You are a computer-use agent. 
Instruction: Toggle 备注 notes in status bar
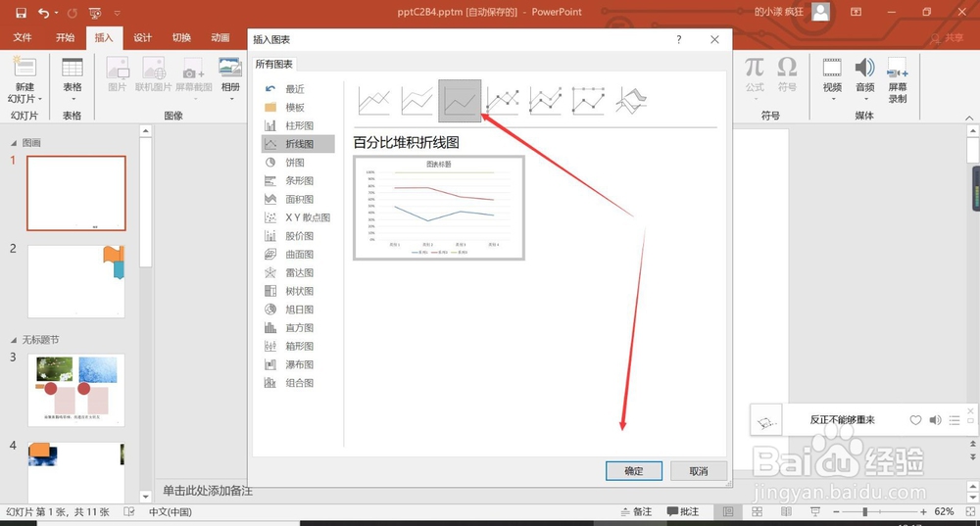click(636, 511)
